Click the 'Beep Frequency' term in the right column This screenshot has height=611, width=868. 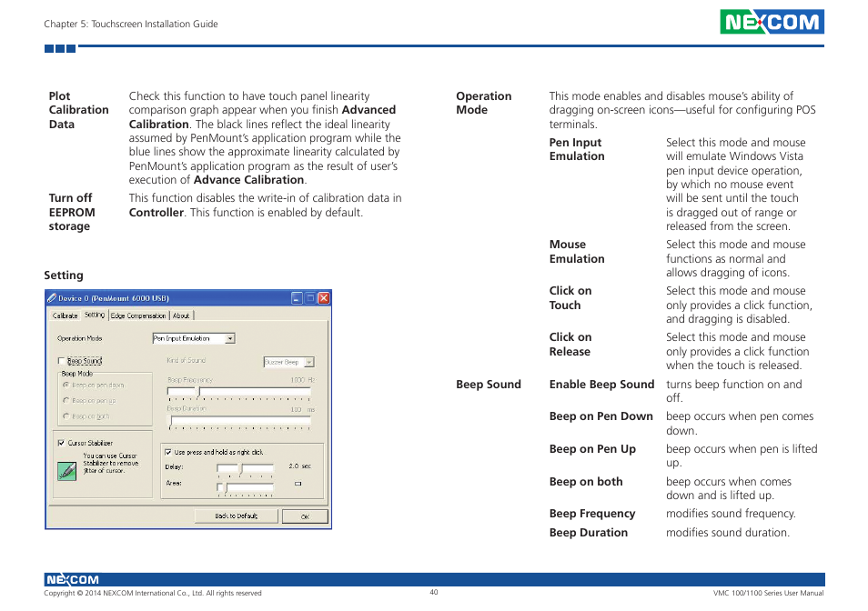point(592,514)
